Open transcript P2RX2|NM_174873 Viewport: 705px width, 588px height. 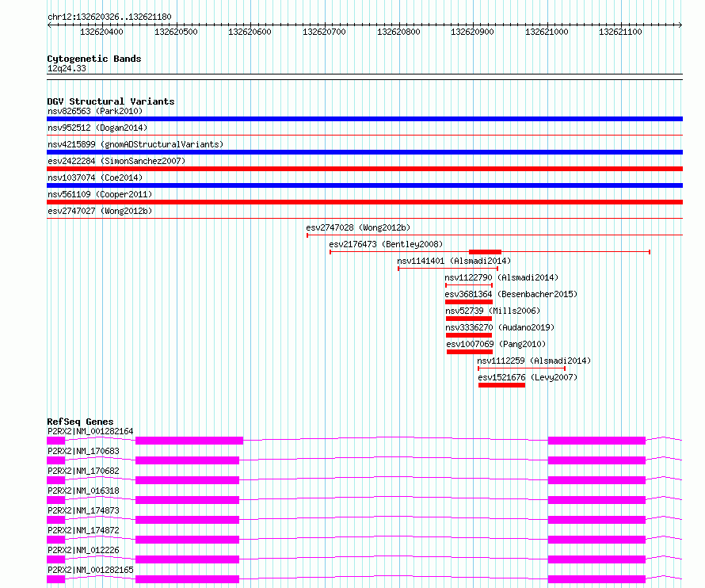coord(83,510)
